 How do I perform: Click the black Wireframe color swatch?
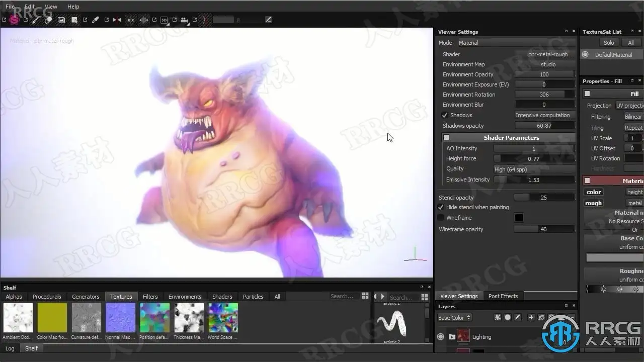pyautogui.click(x=519, y=218)
